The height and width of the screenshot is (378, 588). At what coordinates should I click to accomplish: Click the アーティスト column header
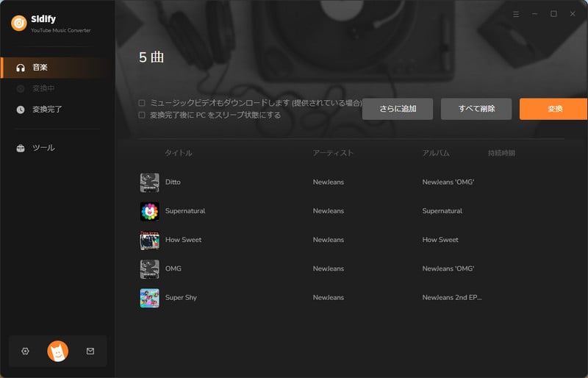pyautogui.click(x=333, y=153)
